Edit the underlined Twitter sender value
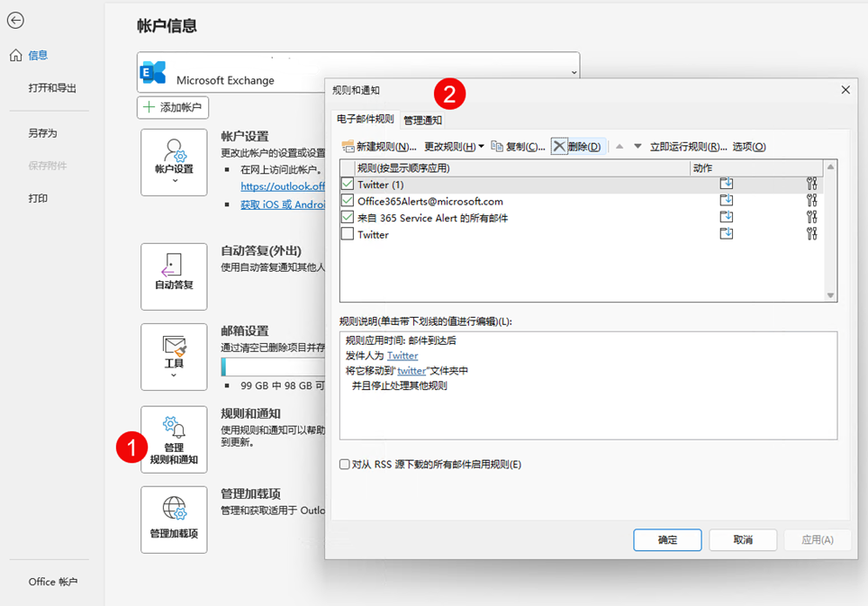Image resolution: width=868 pixels, height=606 pixels. (x=402, y=356)
